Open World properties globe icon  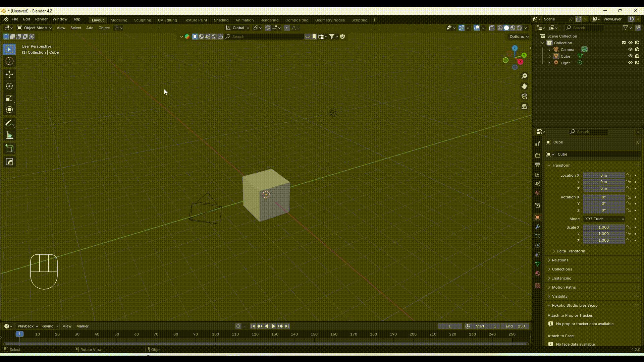[x=538, y=193]
